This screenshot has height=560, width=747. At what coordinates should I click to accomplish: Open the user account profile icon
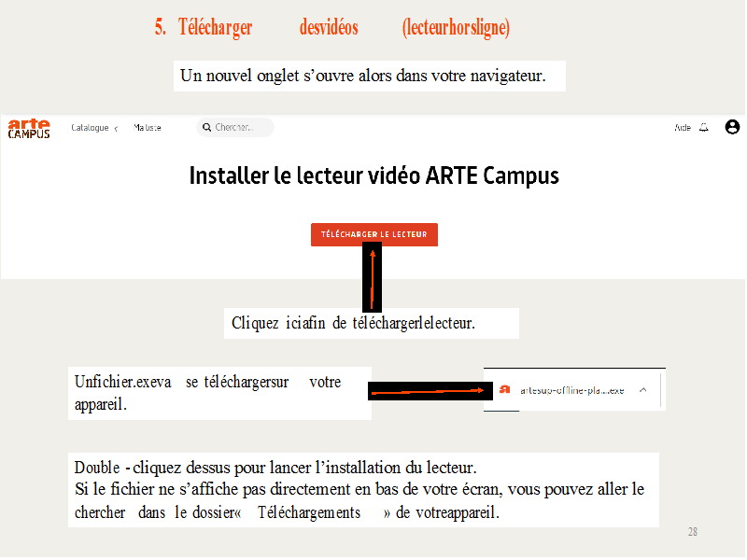pyautogui.click(x=731, y=127)
